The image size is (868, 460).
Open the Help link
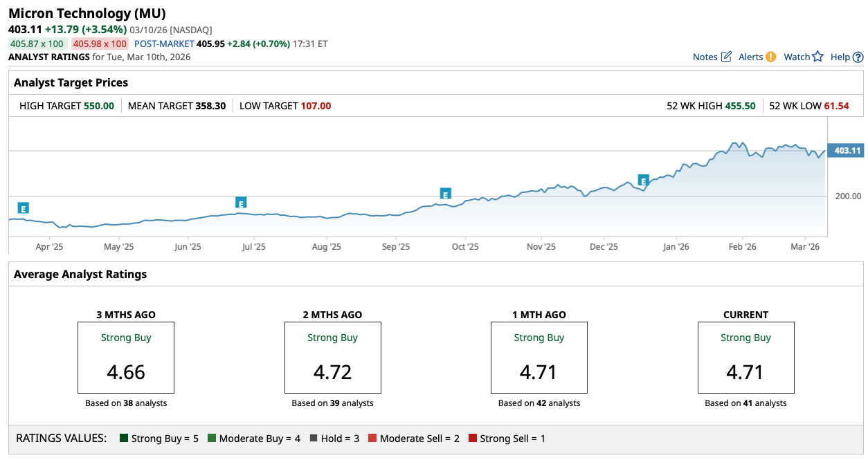click(x=840, y=57)
